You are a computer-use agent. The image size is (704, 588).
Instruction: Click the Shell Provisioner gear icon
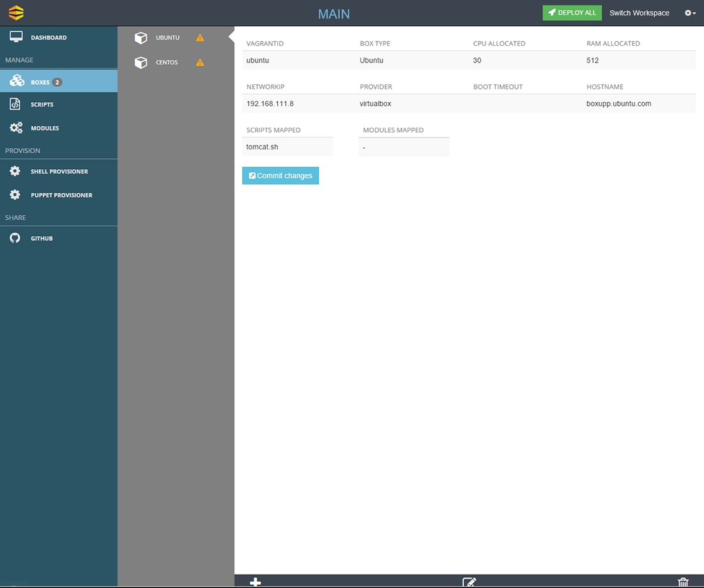coord(16,171)
